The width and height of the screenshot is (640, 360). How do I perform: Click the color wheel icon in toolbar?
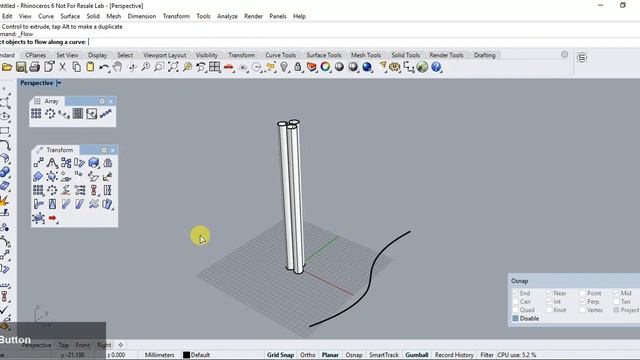coord(325,67)
